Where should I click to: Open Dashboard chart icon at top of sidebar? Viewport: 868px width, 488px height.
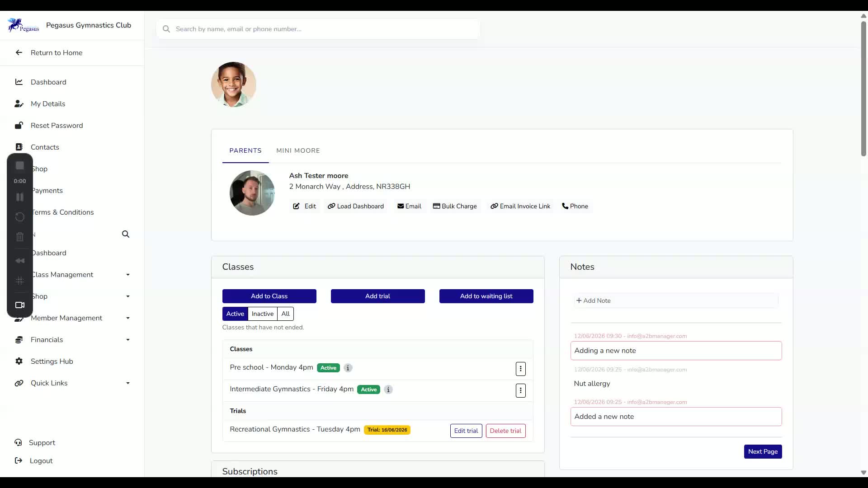19,82
